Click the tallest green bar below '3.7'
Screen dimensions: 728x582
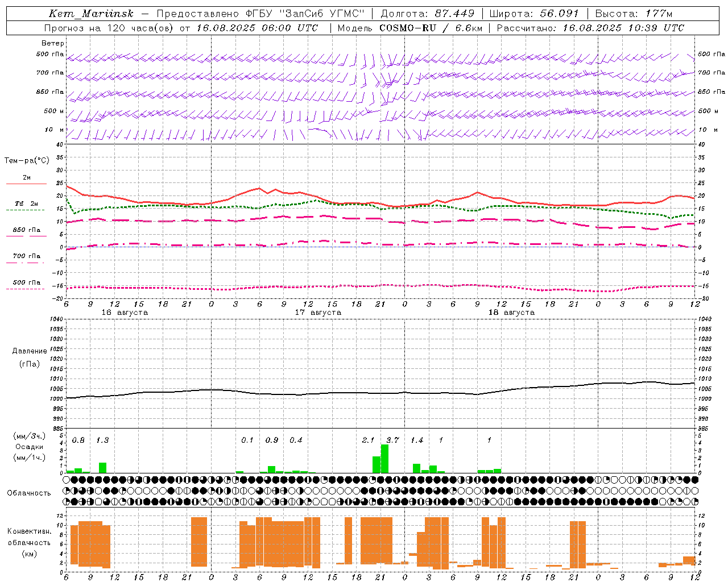coord(384,459)
